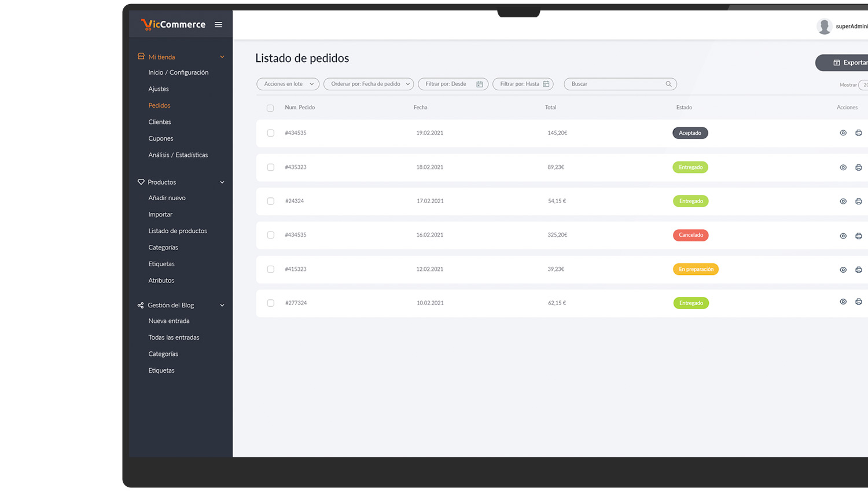The width and height of the screenshot is (868, 492).
Task: Click the superAdmin avatar icon
Action: (824, 26)
